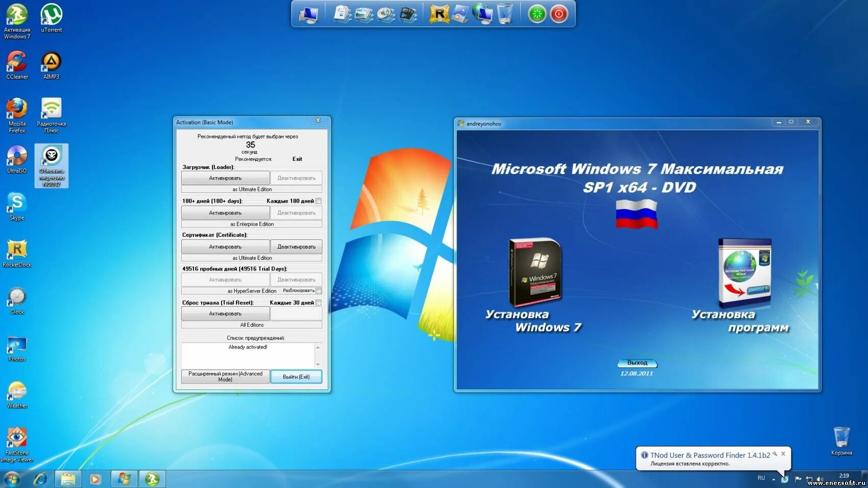Open the Windows Start menu
Screen dimensions: 868x488
click(x=12, y=479)
